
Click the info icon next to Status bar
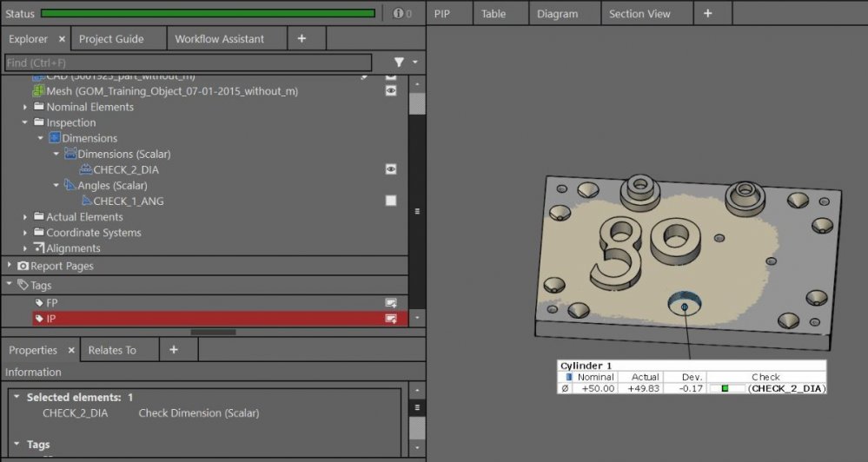[x=397, y=13]
